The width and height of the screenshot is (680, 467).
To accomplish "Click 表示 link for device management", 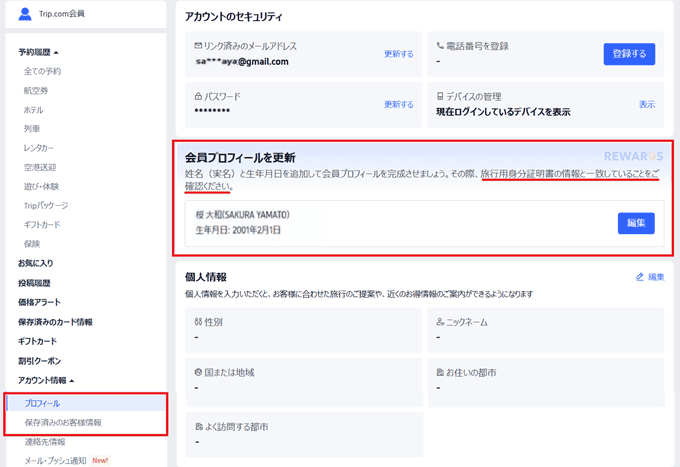I will [647, 104].
